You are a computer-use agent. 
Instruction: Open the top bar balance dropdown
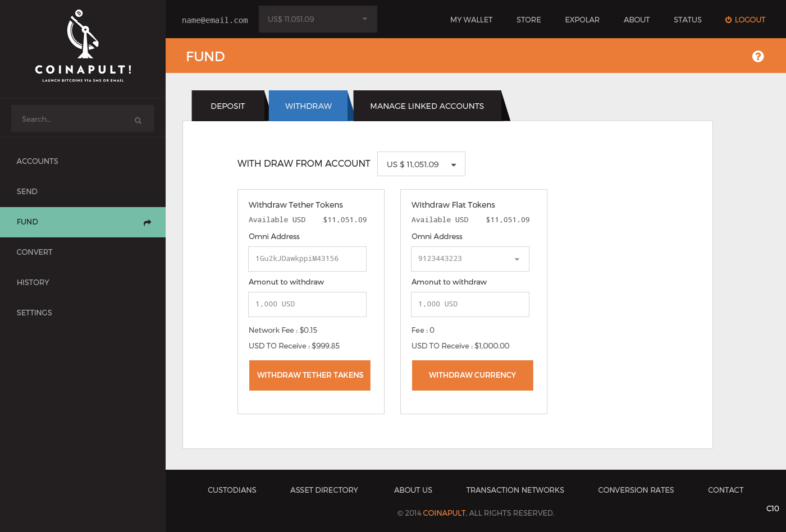point(318,19)
